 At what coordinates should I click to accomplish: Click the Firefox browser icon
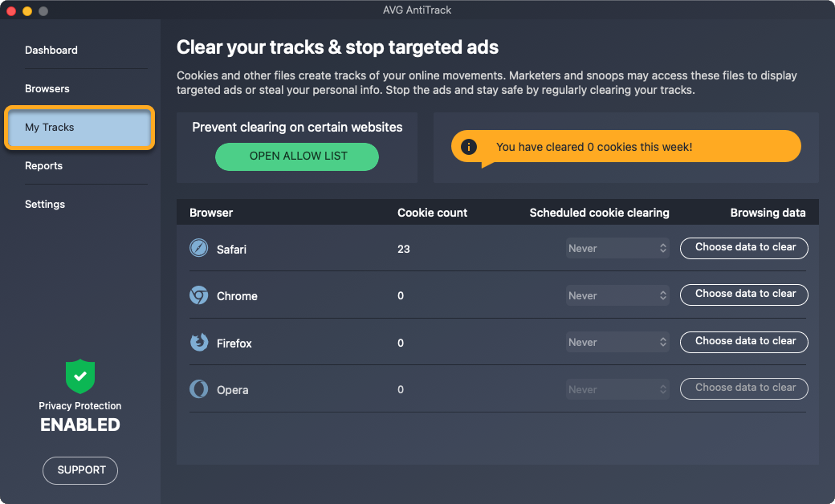(198, 343)
